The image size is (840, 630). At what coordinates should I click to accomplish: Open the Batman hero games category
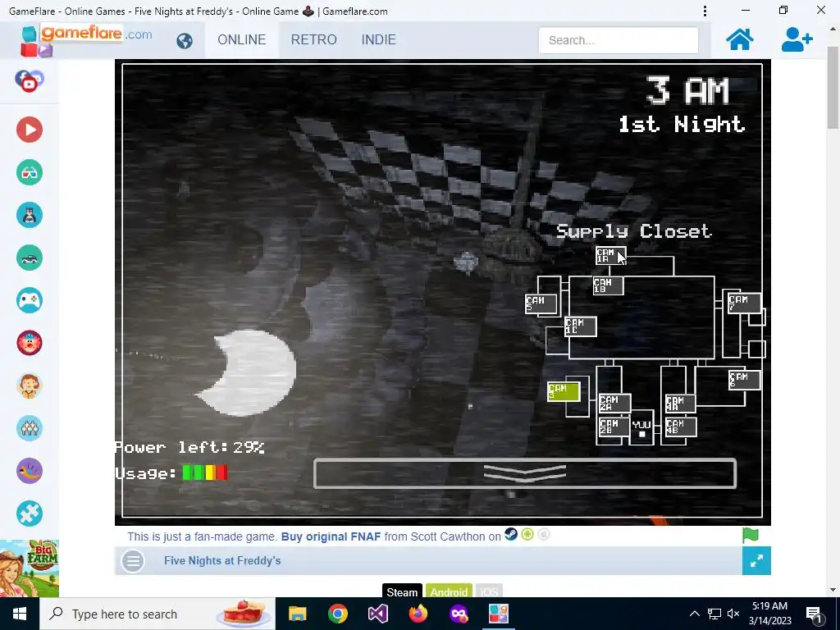pyautogui.click(x=30, y=216)
